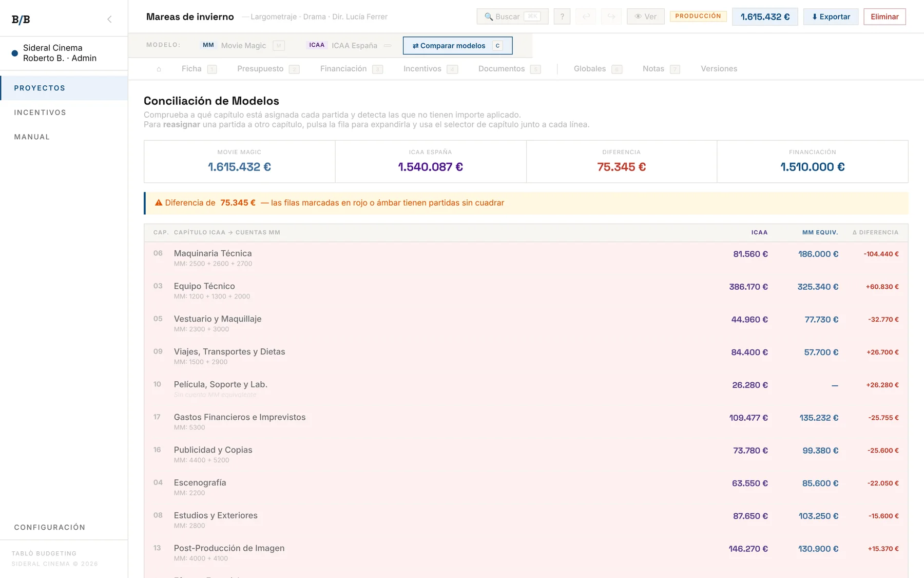This screenshot has height=578, width=924.
Task: Click Sideral Cinema account entry
Action: 64,53
